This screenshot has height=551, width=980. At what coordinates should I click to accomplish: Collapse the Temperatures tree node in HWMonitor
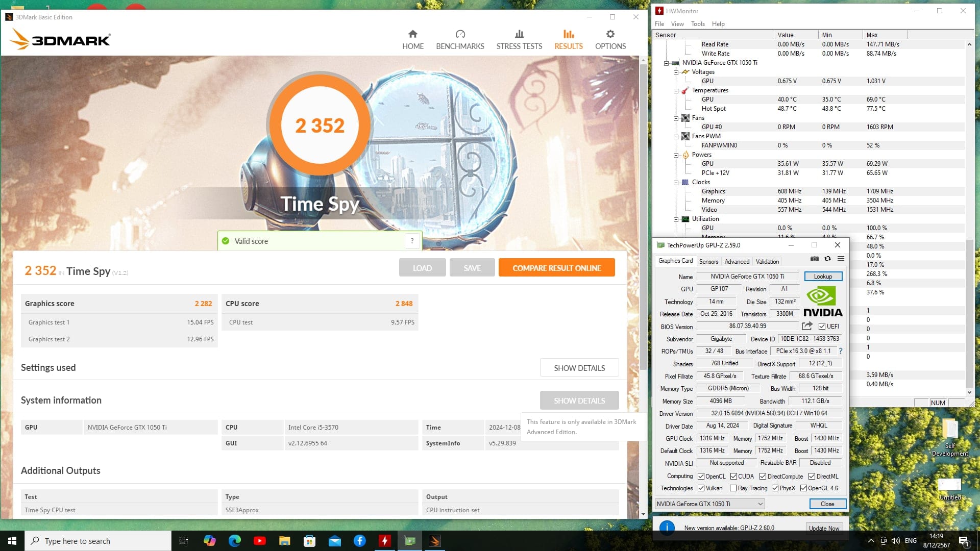[676, 91]
